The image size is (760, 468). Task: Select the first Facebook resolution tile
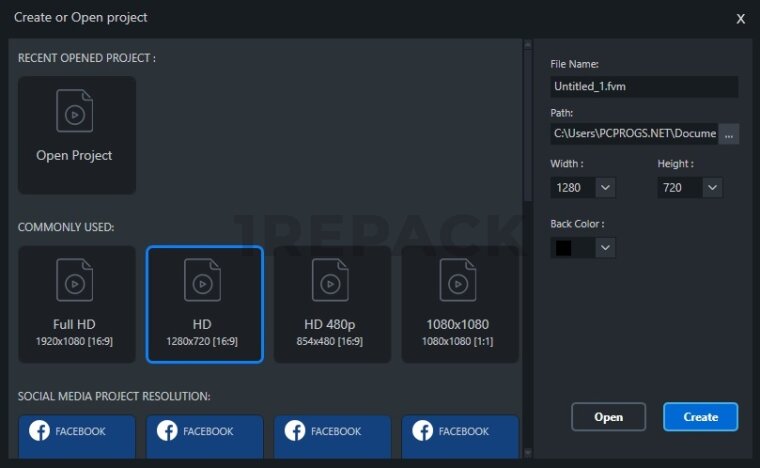click(x=76, y=437)
